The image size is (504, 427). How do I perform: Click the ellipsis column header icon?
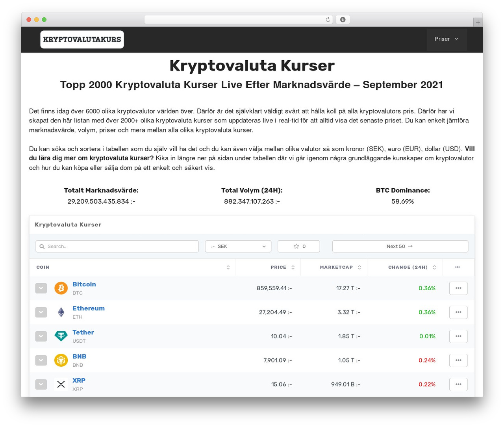(x=458, y=267)
